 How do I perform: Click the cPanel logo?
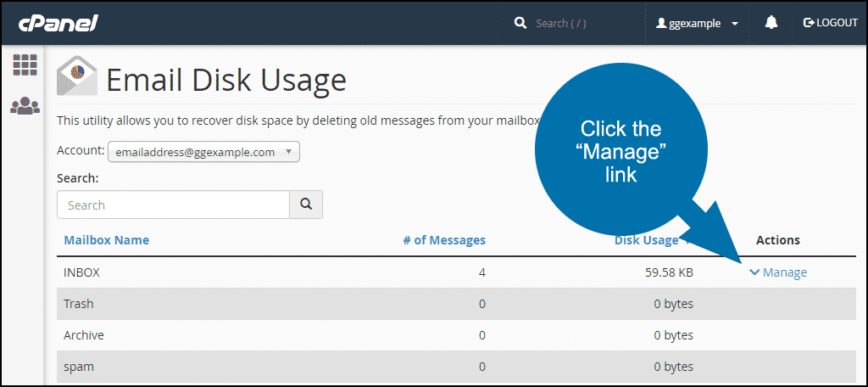coord(58,23)
